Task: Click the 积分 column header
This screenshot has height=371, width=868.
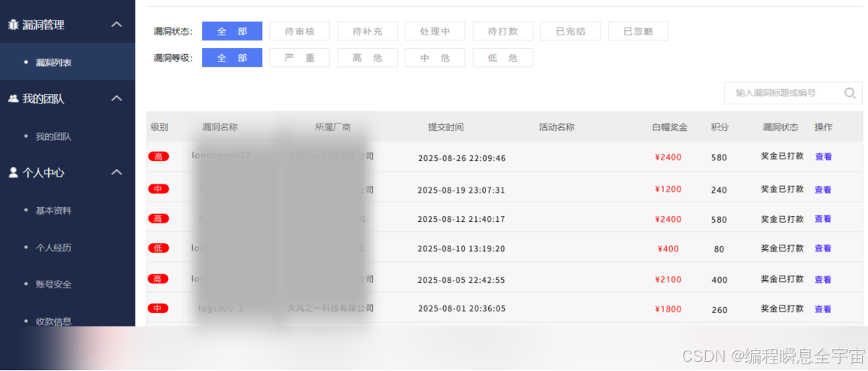Action: [720, 127]
